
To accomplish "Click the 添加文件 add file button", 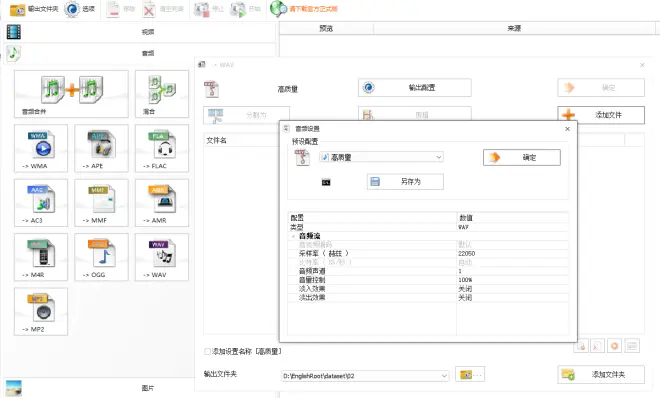I will tap(601, 115).
